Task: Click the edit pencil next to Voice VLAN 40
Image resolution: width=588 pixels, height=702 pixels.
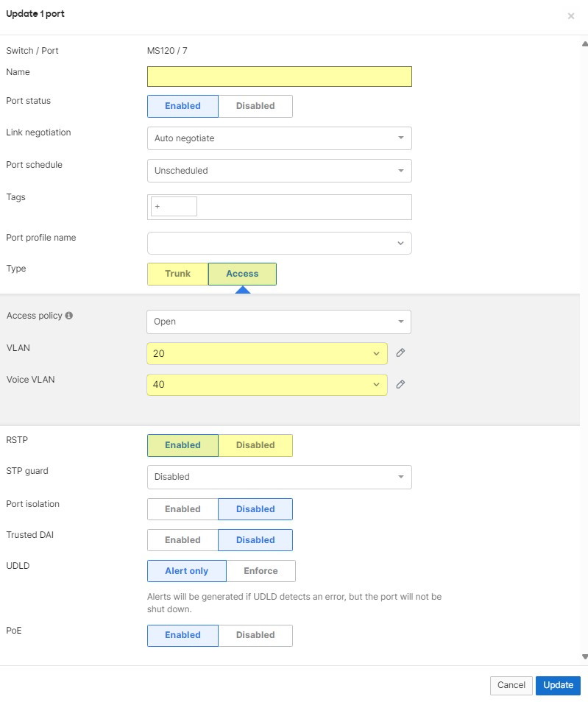Action: [400, 384]
